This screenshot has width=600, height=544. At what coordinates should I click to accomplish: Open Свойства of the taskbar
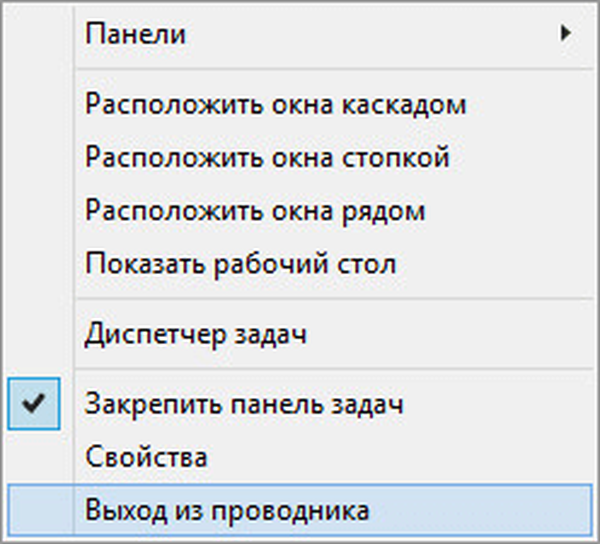[x=147, y=458]
